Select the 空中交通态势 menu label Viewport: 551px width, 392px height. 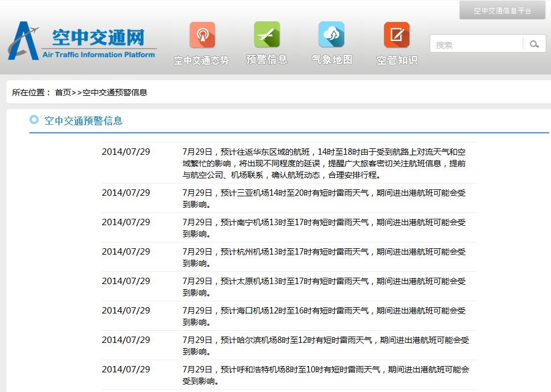click(202, 60)
